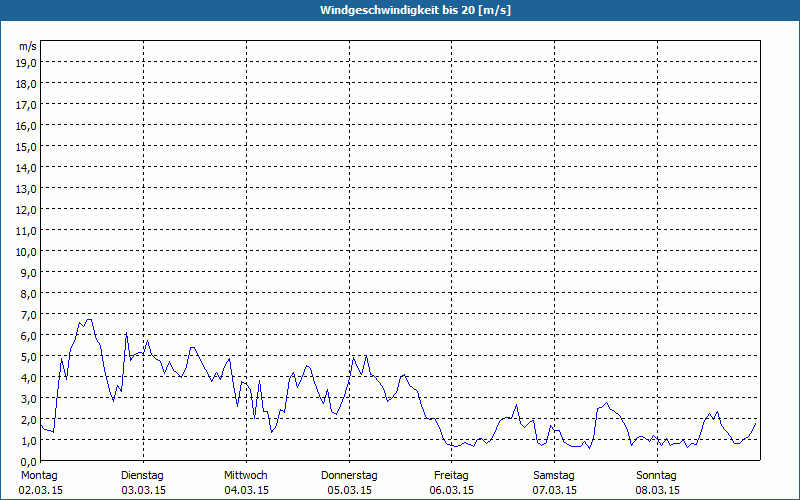Click the 'Donnerstag' day label

(x=349, y=476)
